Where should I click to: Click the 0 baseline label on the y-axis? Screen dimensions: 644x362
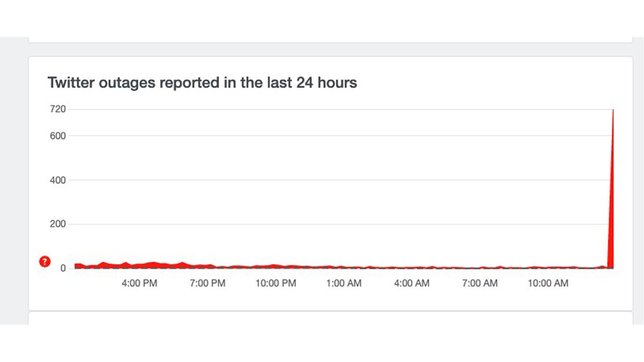[x=63, y=268]
